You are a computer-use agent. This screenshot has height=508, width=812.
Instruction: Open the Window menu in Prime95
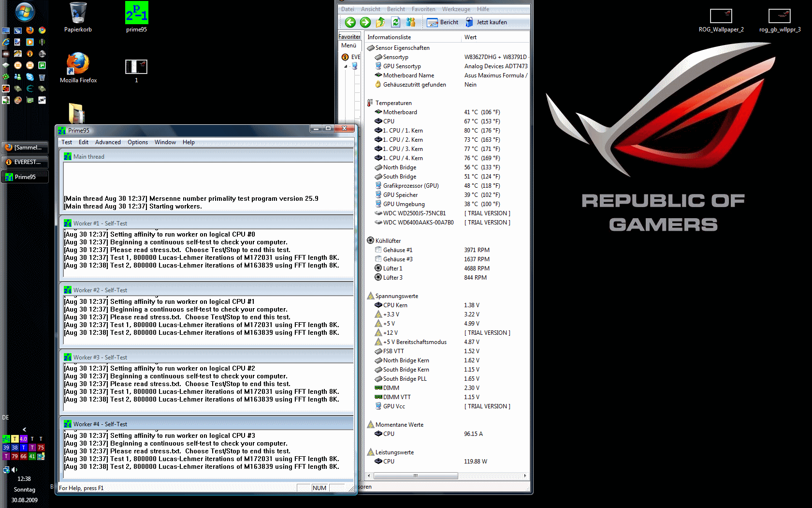pyautogui.click(x=165, y=142)
